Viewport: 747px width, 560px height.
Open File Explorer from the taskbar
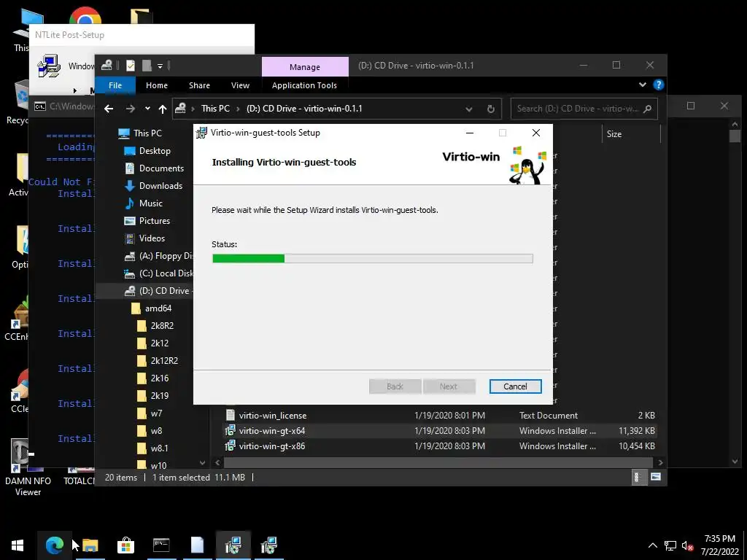90,545
